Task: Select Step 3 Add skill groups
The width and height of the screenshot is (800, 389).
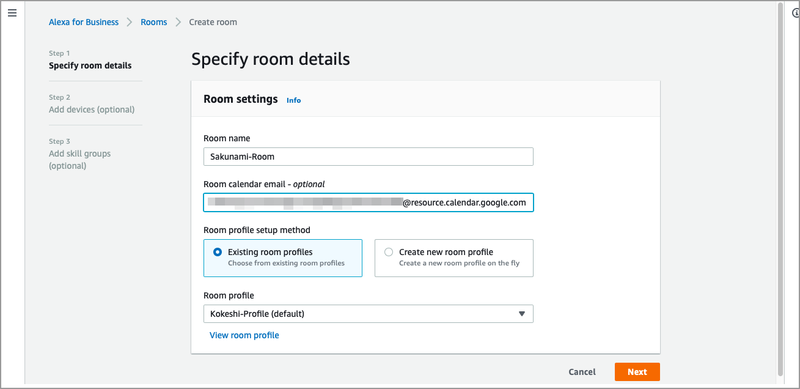Action: [80, 154]
